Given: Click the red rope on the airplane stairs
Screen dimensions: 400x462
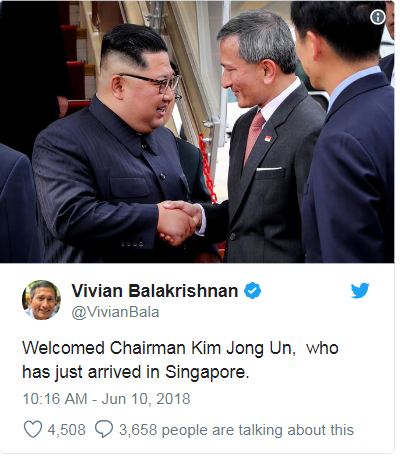Looking at the screenshot, I should (x=207, y=168).
